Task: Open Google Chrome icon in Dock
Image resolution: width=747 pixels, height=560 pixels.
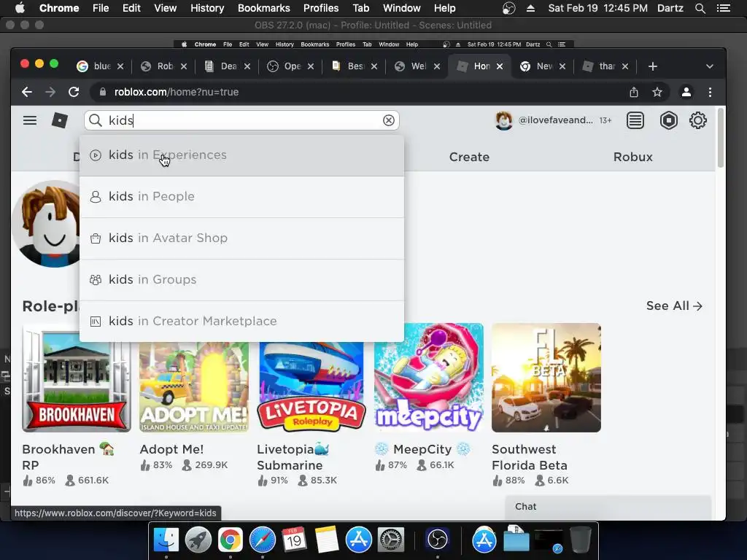Action: 230,540
